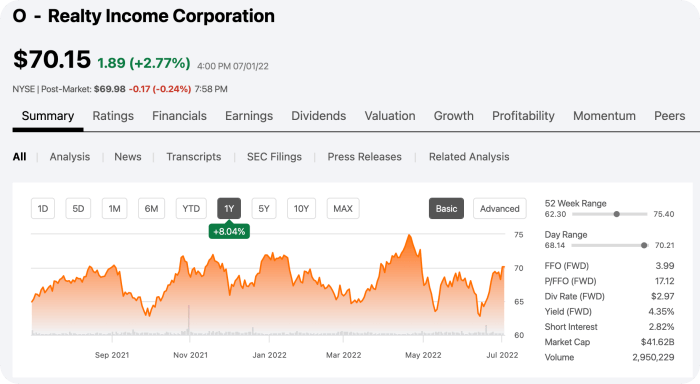Viewport: 700px width, 384px height.
Task: Click the day low value 68.14
Action: click(x=555, y=245)
